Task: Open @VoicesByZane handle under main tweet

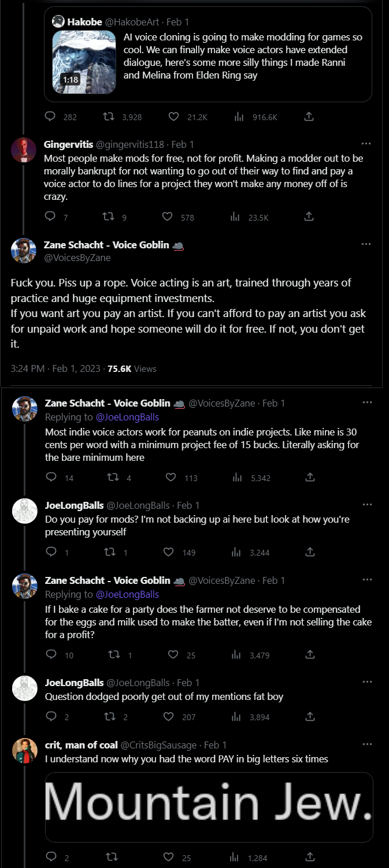Action: click(x=77, y=258)
